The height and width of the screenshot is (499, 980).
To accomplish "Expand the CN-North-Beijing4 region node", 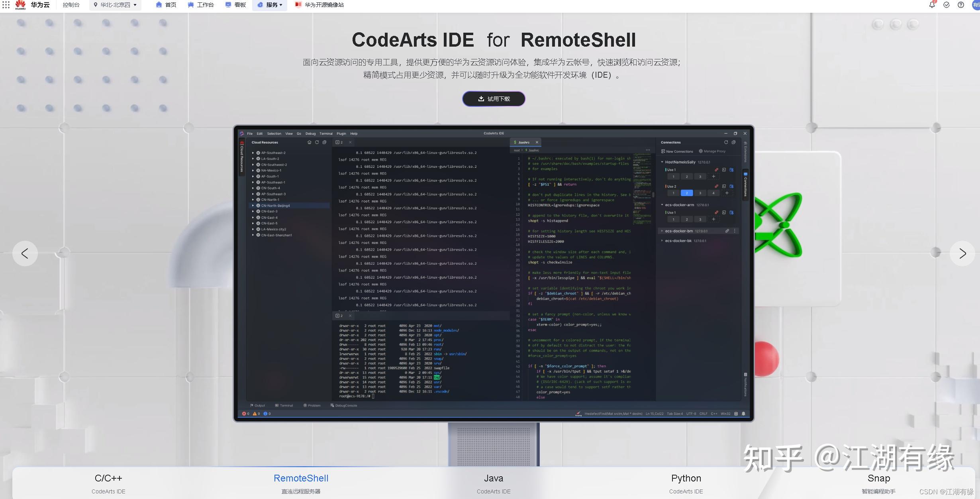I will click(x=253, y=206).
